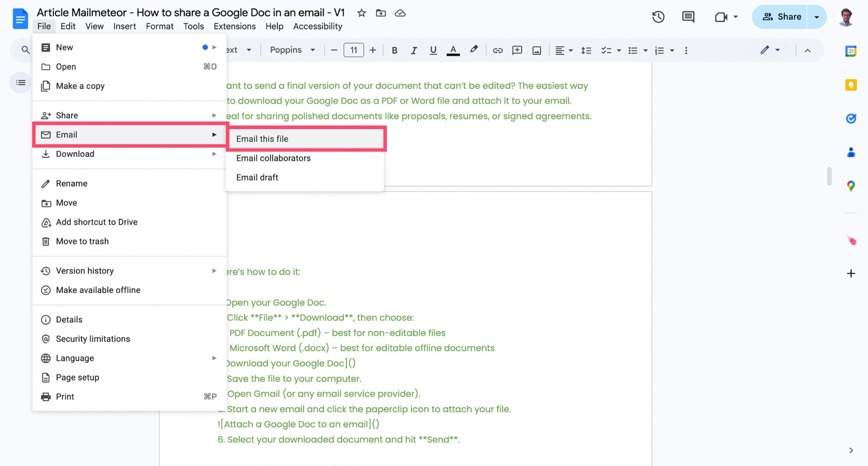868x466 pixels.
Task: Star the document title
Action: pos(361,13)
